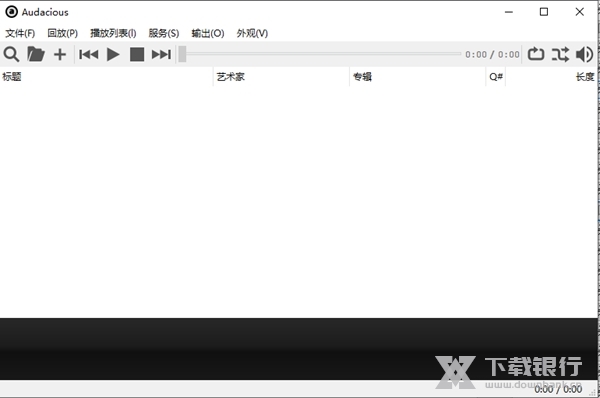Open the search library magnifier tool
The height and width of the screenshot is (398, 600).
tap(11, 54)
